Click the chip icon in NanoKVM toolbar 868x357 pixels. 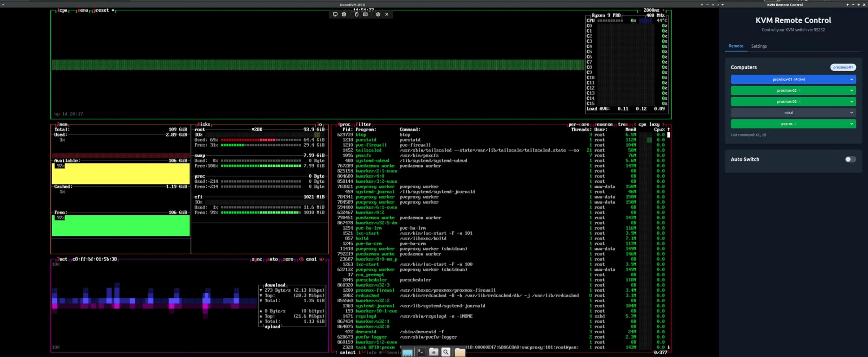(x=344, y=14)
